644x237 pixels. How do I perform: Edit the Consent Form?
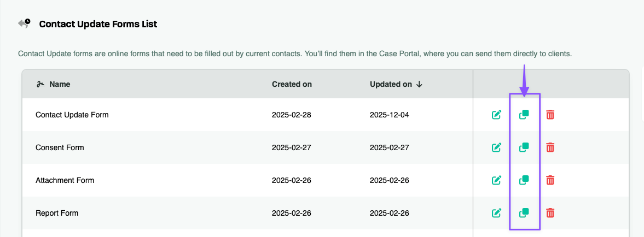[x=497, y=147]
